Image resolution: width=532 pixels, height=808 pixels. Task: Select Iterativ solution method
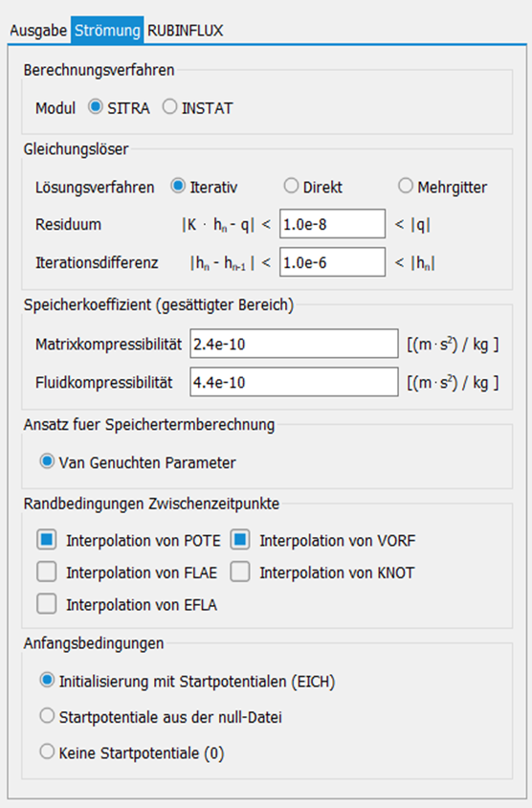coord(178,186)
